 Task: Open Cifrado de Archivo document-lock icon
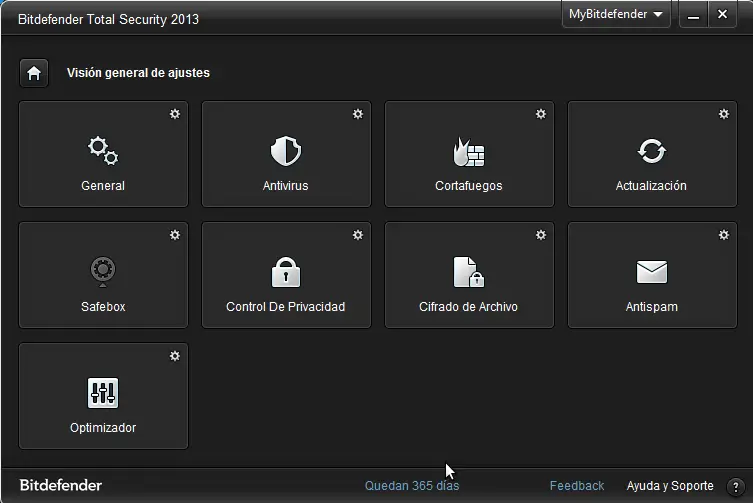pos(469,272)
